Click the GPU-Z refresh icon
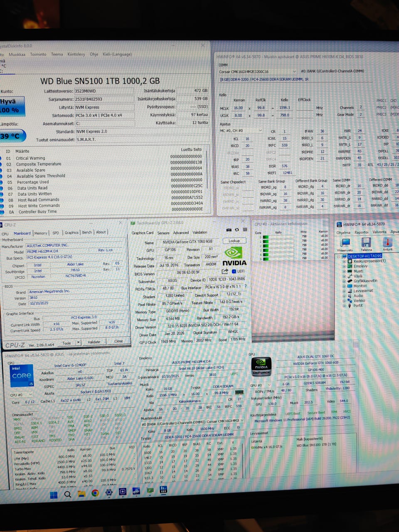The image size is (399, 532). tap(237, 229)
